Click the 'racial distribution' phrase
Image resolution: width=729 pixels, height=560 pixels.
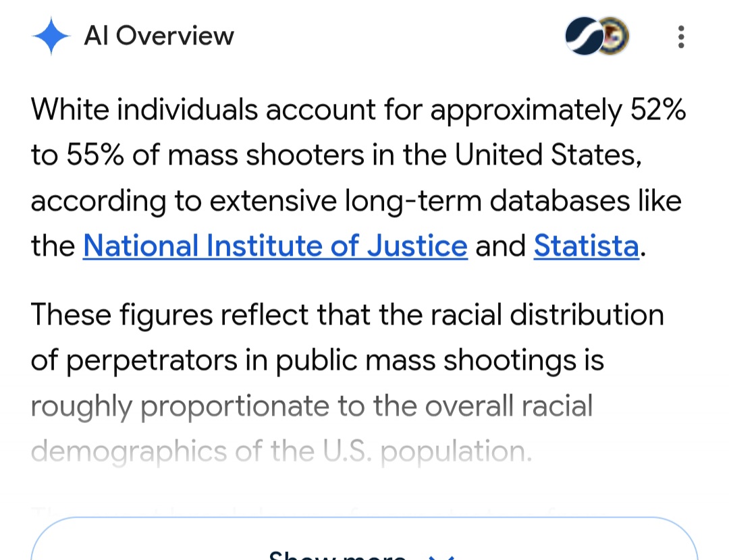pos(547,314)
